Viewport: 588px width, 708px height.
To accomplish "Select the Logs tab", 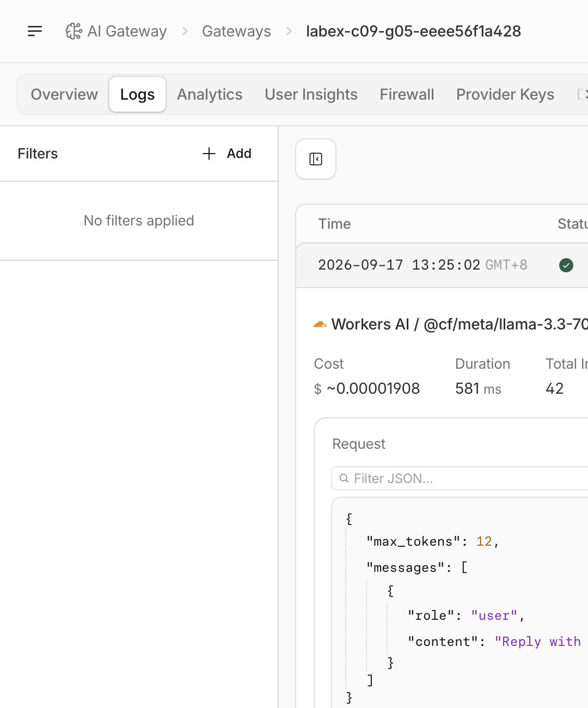I will pyautogui.click(x=137, y=94).
